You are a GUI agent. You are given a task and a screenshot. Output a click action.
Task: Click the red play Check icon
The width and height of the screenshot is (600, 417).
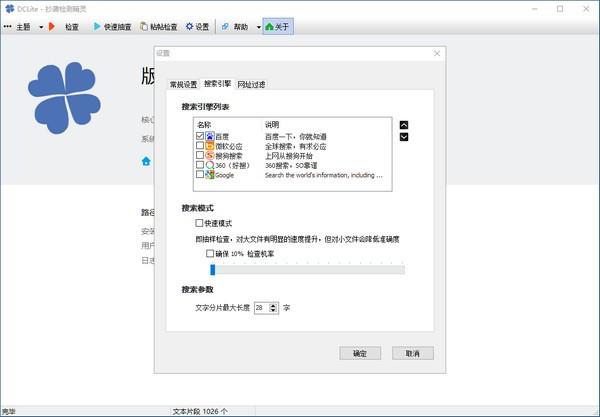coord(52,26)
